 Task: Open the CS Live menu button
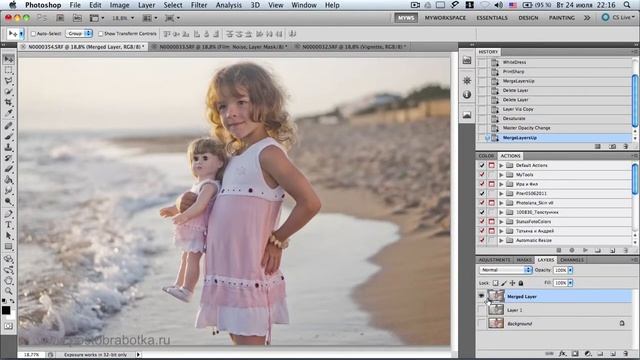[619, 18]
